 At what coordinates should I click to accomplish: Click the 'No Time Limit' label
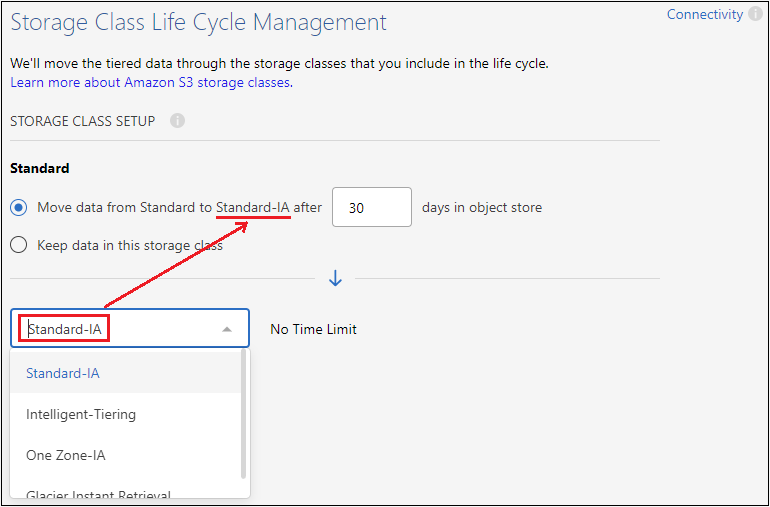coord(313,329)
